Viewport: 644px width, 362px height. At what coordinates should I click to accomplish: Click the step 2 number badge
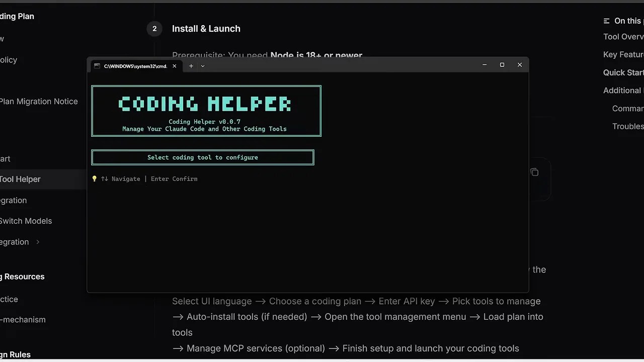pyautogui.click(x=154, y=29)
